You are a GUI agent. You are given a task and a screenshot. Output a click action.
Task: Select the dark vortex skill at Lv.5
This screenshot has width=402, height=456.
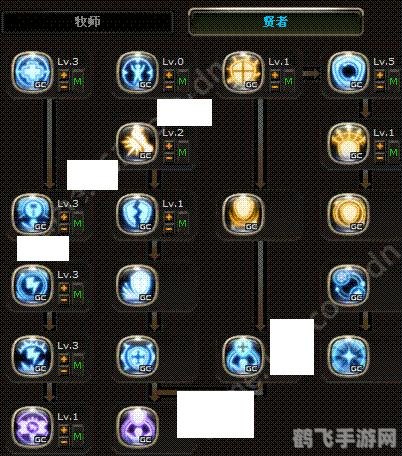348,72
